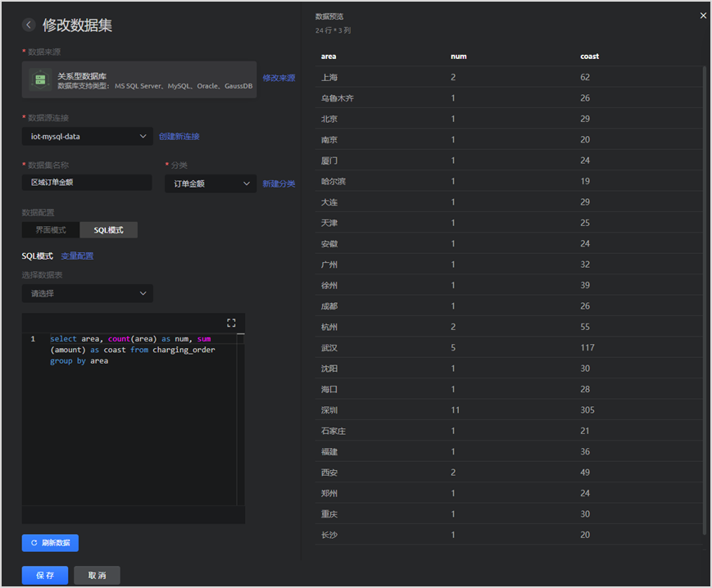Image resolution: width=712 pixels, height=588 pixels.
Task: Select the 沈阳 row cell
Action: [329, 369]
